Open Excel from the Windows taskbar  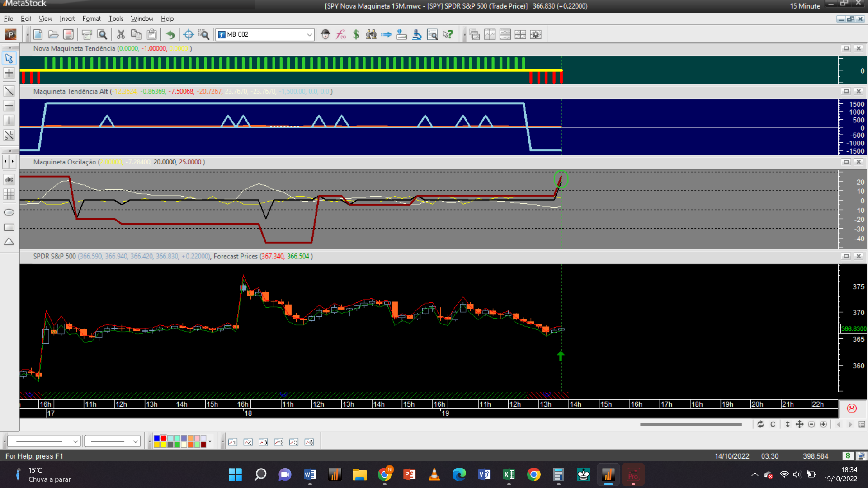point(509,474)
